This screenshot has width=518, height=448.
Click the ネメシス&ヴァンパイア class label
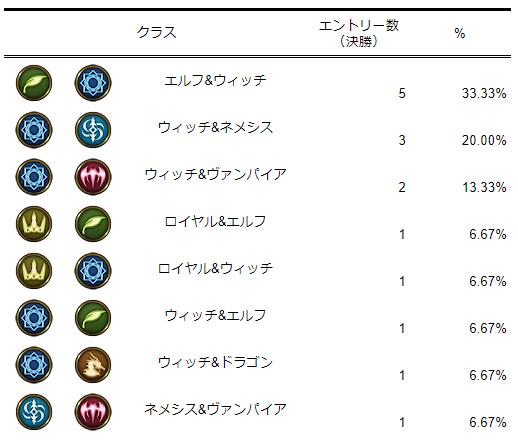click(215, 409)
